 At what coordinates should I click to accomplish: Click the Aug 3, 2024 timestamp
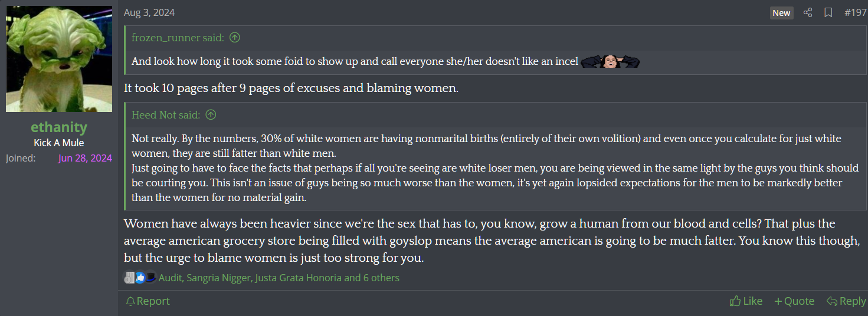pyautogui.click(x=149, y=12)
